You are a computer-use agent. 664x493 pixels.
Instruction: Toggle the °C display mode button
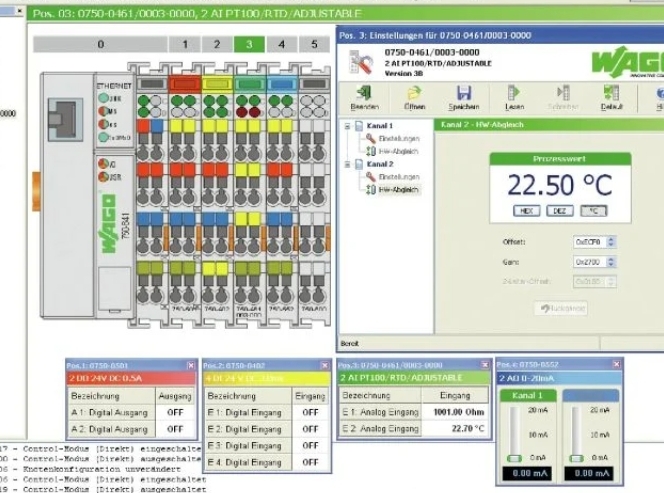594,211
